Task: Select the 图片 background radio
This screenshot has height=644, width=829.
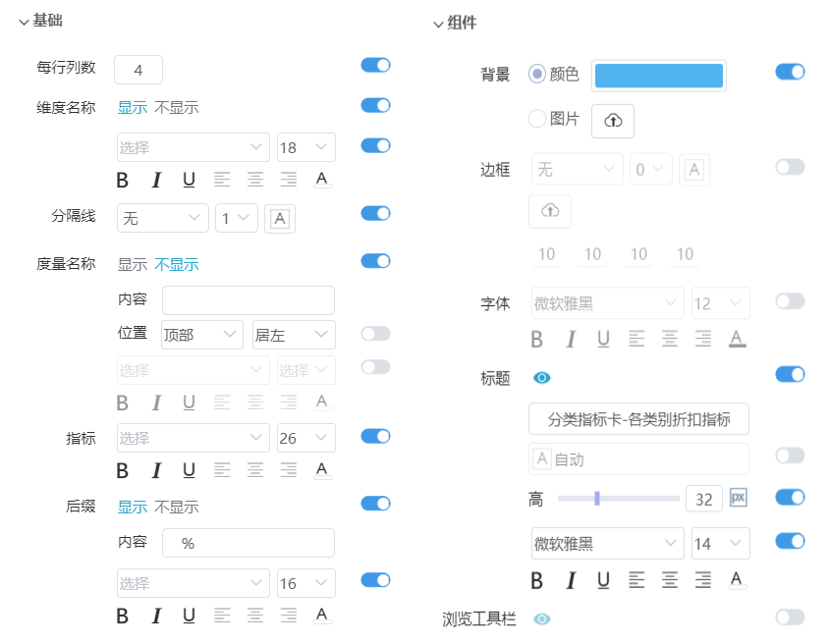Action: click(536, 119)
